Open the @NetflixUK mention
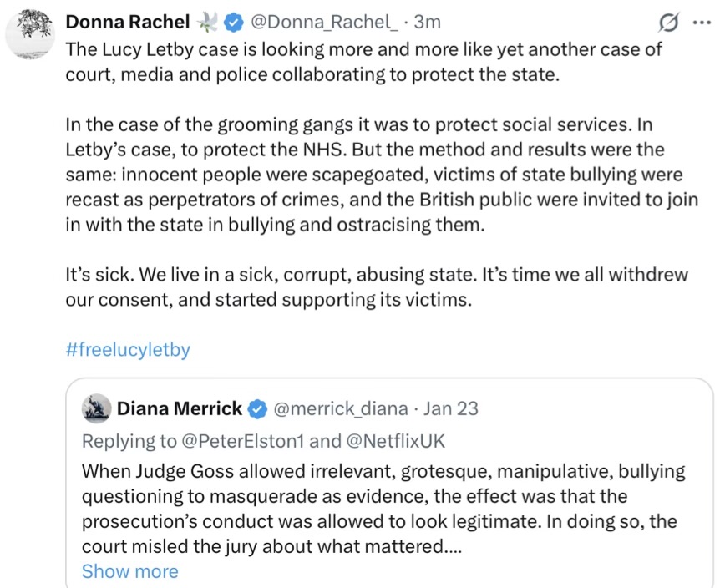The height and width of the screenshot is (588, 720). (x=396, y=440)
